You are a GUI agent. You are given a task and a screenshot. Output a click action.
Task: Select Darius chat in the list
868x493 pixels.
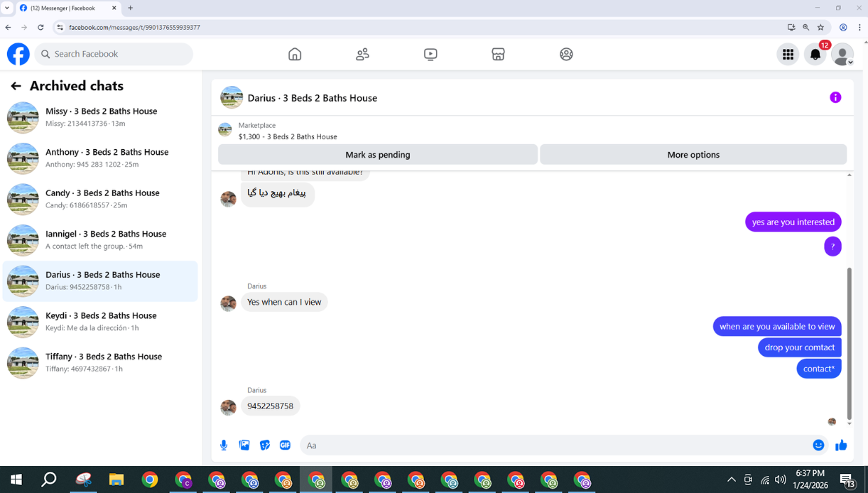pos(100,281)
